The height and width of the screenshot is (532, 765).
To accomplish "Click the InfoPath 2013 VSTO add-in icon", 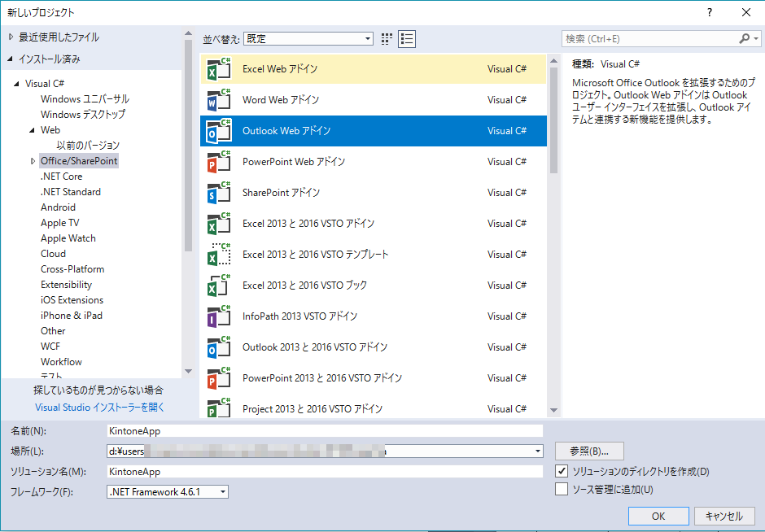I will (x=219, y=316).
